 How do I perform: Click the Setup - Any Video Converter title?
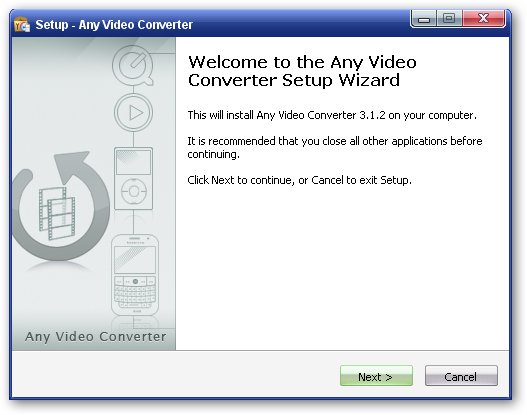pos(114,25)
